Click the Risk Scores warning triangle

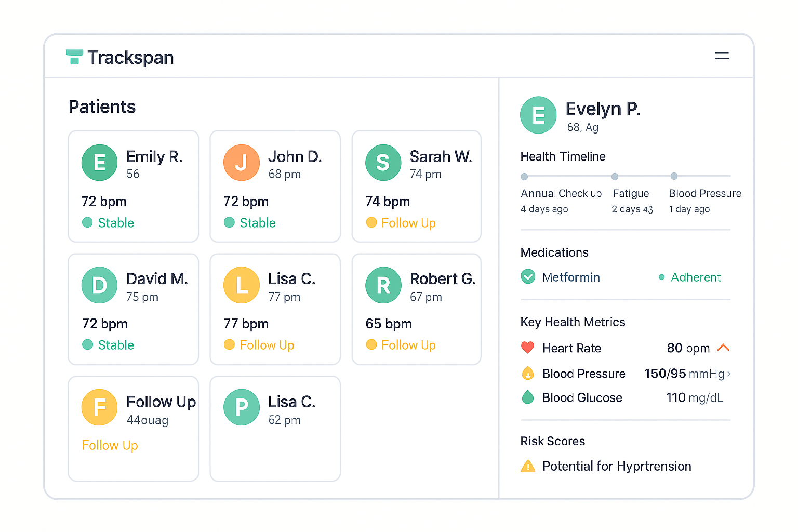(x=528, y=466)
